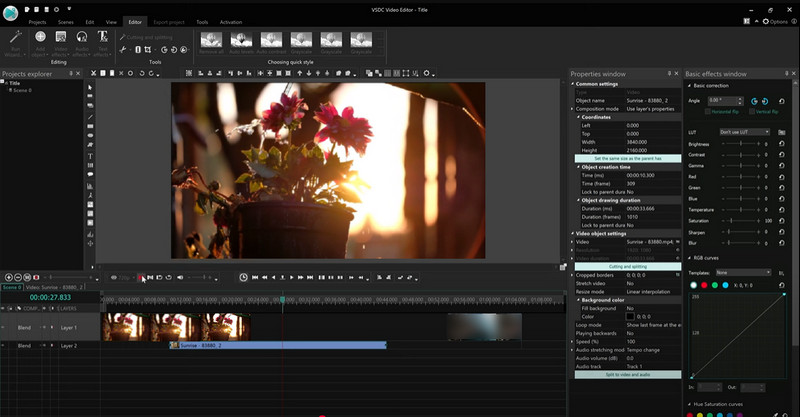Screen dimensions: 800x417
Task: Select the Text tool in vertical toolbar
Action: click(90, 156)
